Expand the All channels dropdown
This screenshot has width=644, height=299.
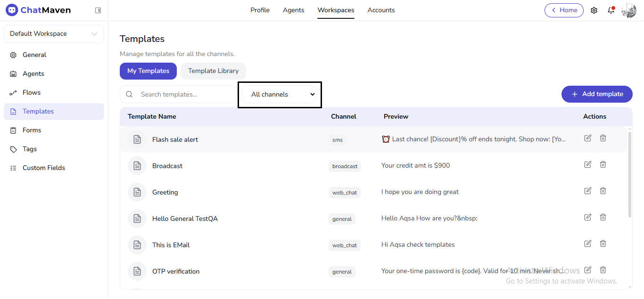click(x=280, y=94)
